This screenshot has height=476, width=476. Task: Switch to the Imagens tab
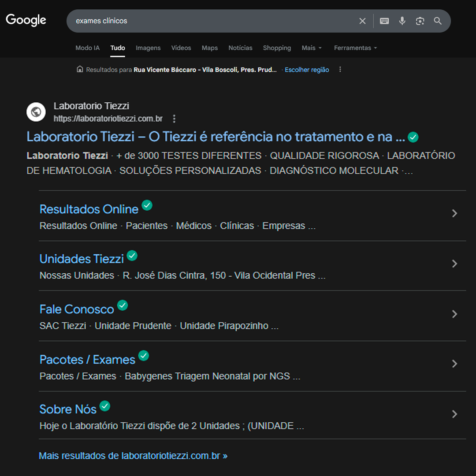tap(148, 48)
